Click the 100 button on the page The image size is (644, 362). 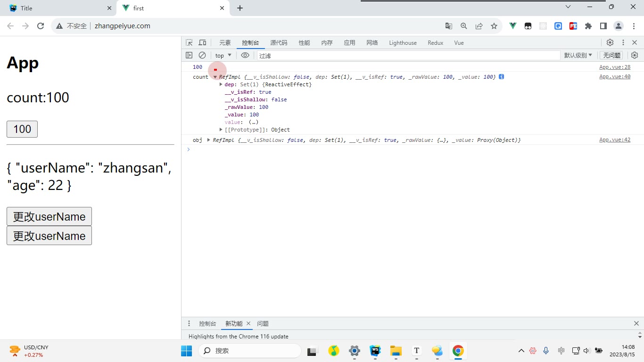pyautogui.click(x=22, y=129)
